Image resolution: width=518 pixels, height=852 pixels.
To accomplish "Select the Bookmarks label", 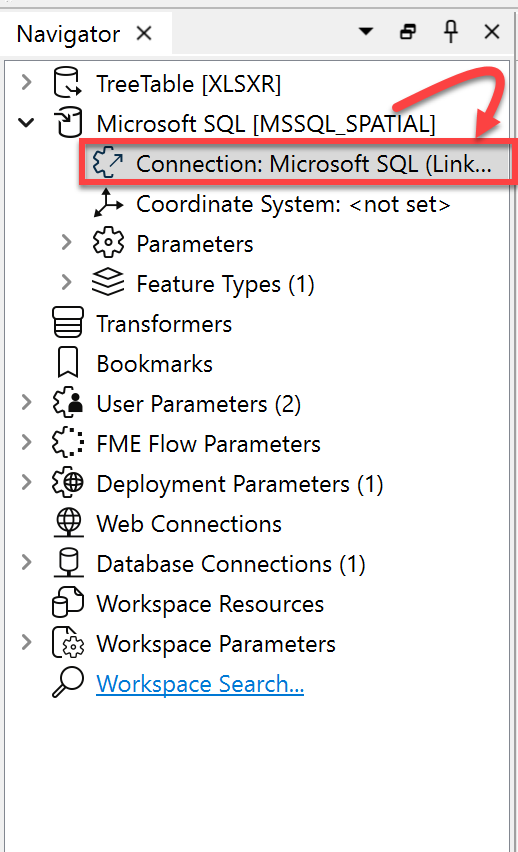I will click(154, 364).
